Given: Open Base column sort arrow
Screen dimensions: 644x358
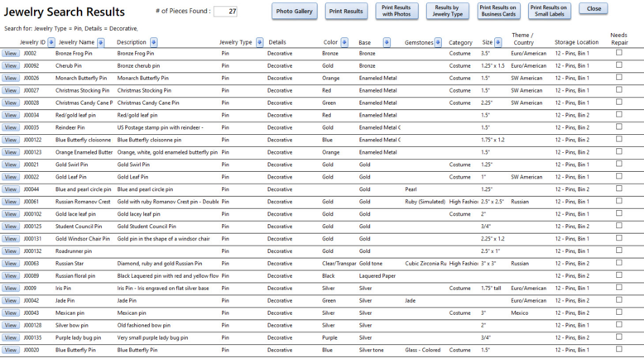Looking at the screenshot, I should click(x=387, y=42).
